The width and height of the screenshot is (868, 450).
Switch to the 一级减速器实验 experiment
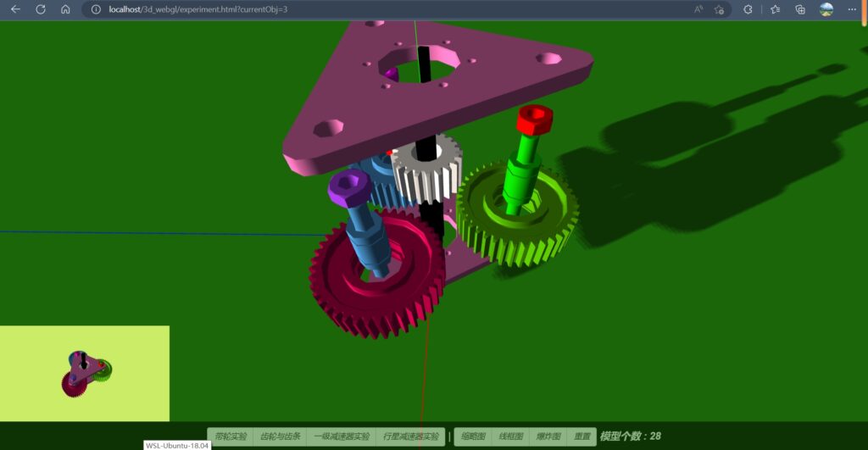point(341,436)
